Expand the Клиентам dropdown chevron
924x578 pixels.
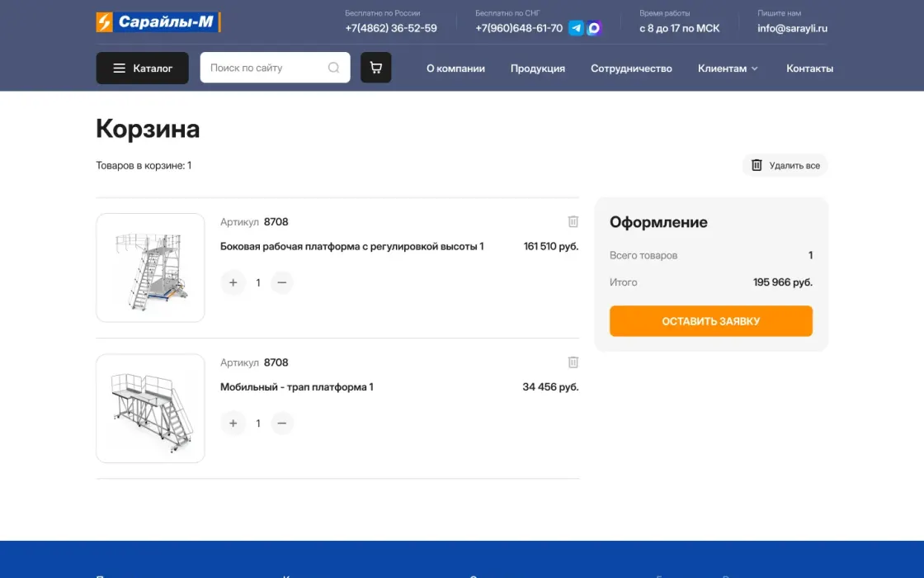coord(754,69)
